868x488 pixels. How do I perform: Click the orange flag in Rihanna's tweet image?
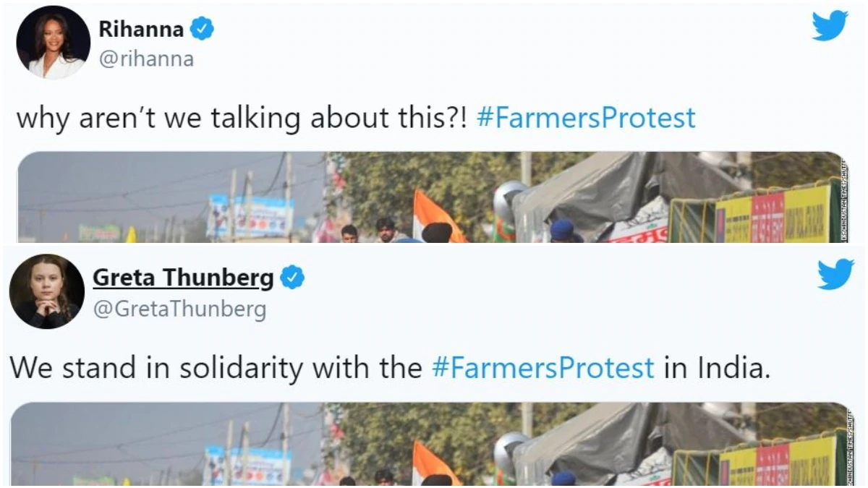coord(436,215)
